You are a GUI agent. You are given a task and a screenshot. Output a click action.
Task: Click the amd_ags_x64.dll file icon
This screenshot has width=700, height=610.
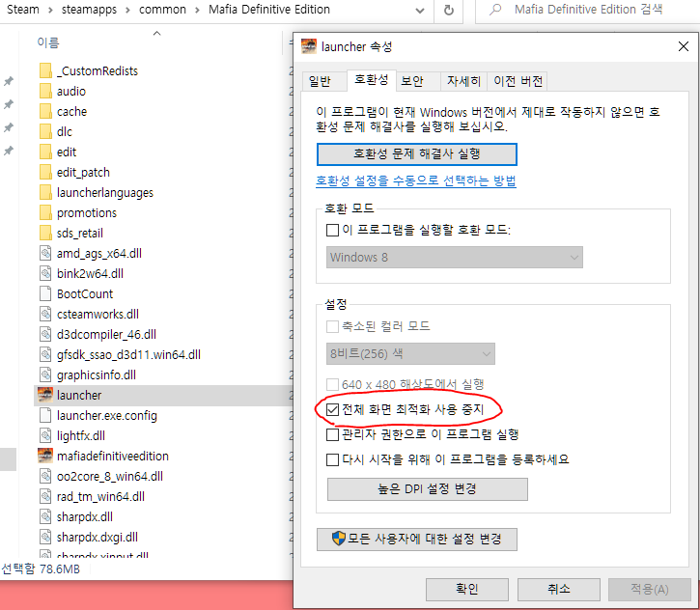click(45, 254)
